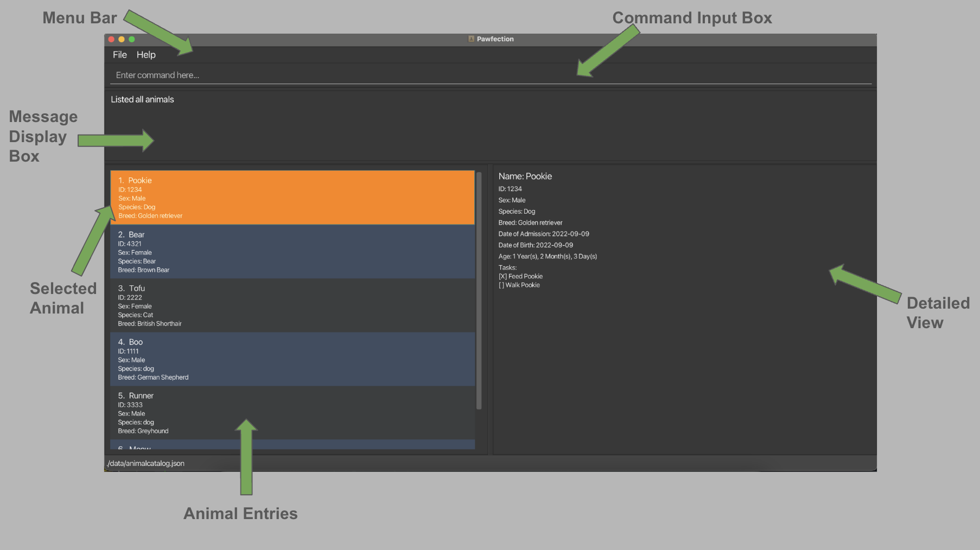Maximize window using the green button

coord(132,39)
